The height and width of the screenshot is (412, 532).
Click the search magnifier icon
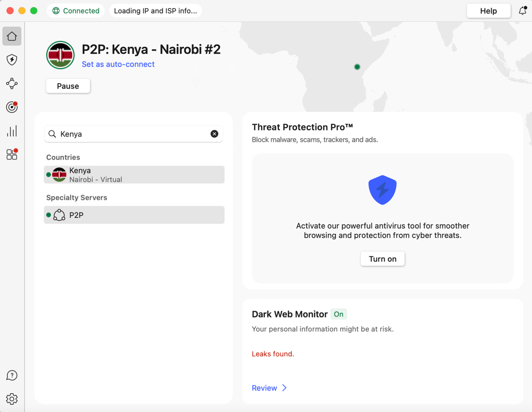coord(52,134)
